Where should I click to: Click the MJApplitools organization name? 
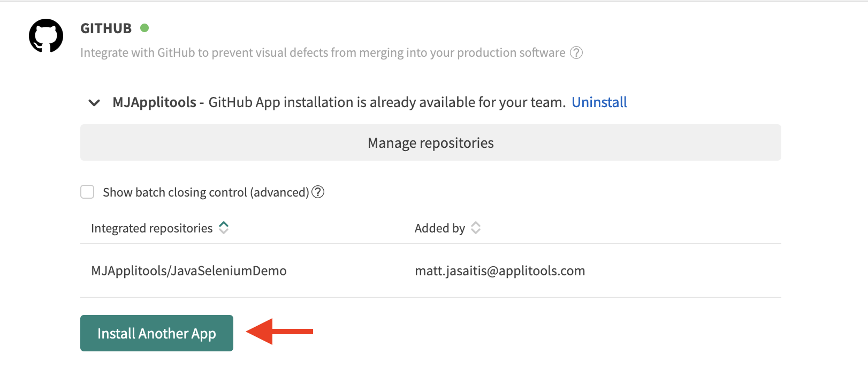(x=154, y=102)
